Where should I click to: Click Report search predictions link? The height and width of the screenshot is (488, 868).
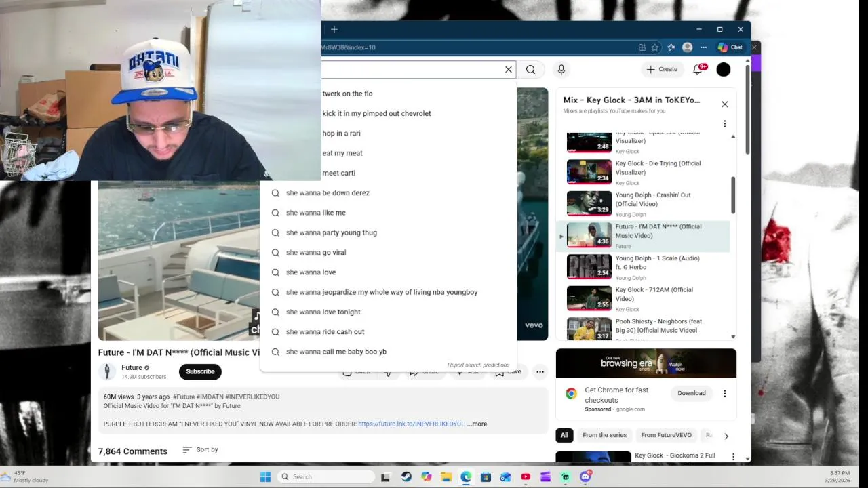click(x=478, y=365)
